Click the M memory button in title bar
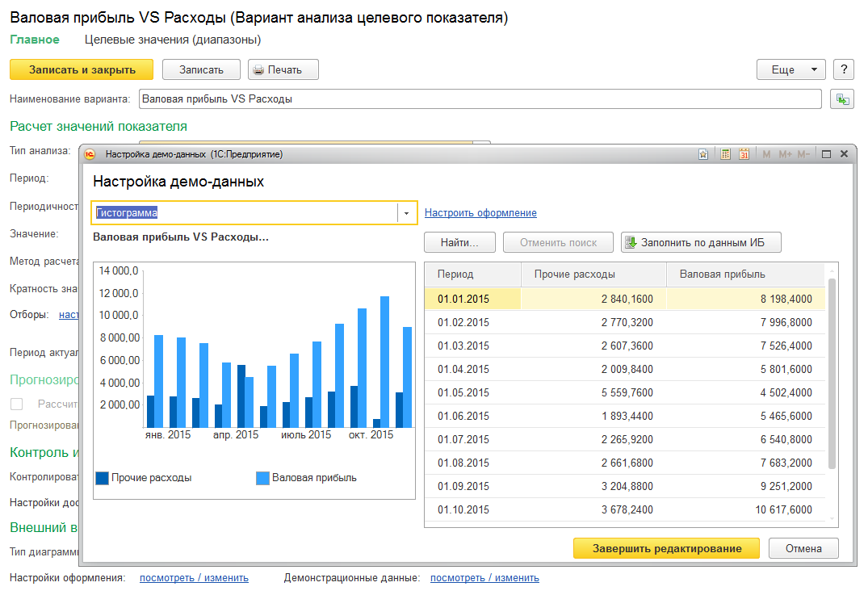 [x=766, y=154]
